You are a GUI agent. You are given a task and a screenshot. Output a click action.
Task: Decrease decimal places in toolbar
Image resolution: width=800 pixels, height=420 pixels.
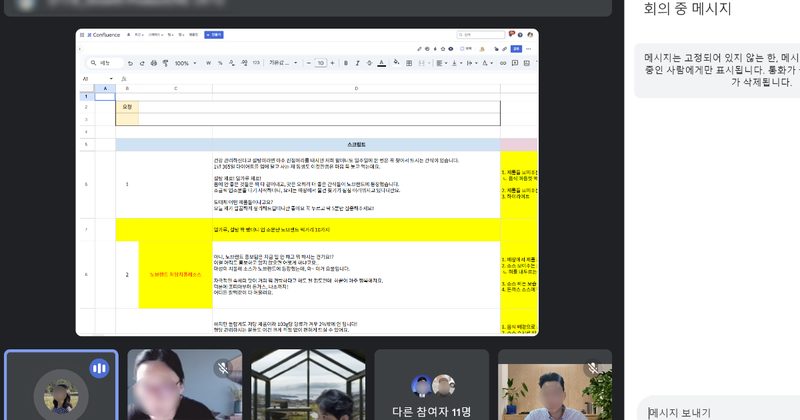coord(232,63)
